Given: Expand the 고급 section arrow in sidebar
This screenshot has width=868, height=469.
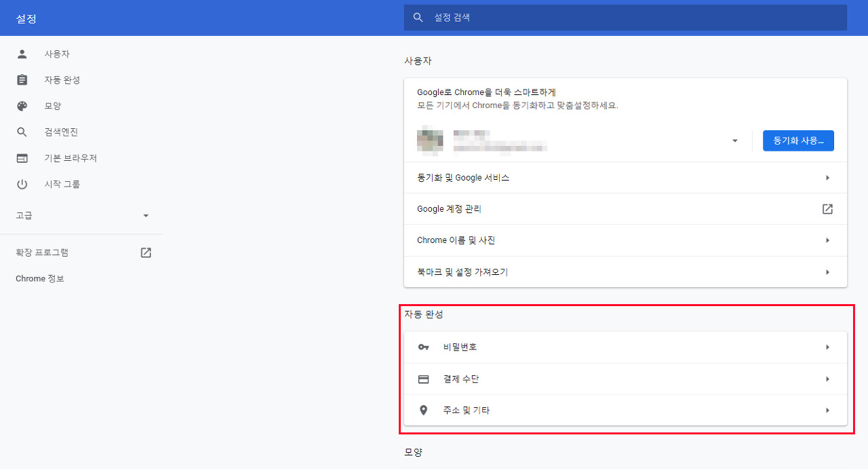Looking at the screenshot, I should click(146, 216).
